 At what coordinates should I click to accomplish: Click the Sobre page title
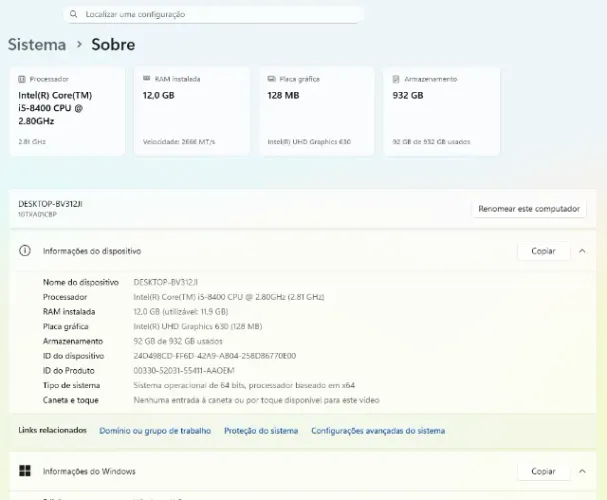click(113, 45)
